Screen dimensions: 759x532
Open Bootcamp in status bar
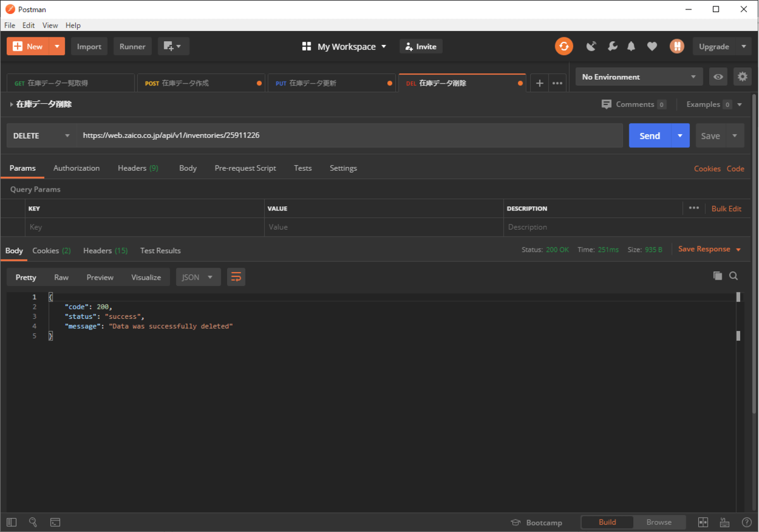tap(536, 523)
